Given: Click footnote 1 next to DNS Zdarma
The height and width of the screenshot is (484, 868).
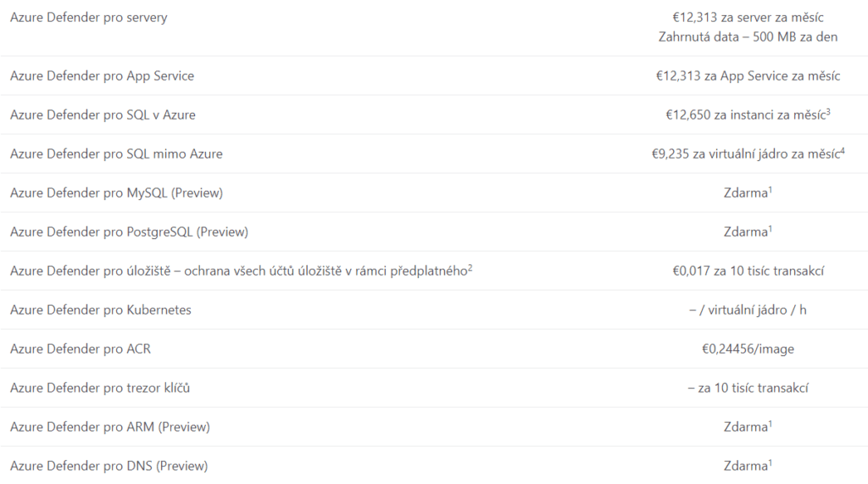Looking at the screenshot, I should coord(770,463).
